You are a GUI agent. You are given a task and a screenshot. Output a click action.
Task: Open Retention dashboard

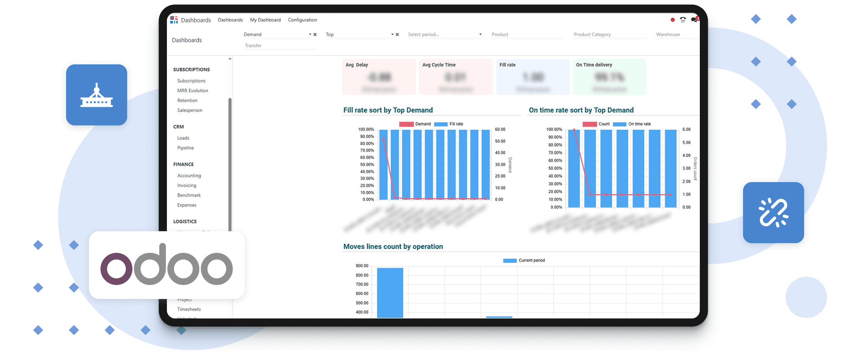coord(187,100)
